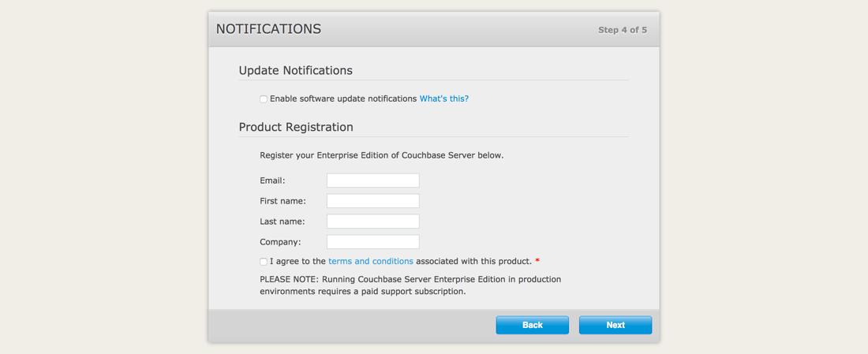Enable software update notifications checkbox
Viewport: 868px width, 354px height.
[264, 99]
